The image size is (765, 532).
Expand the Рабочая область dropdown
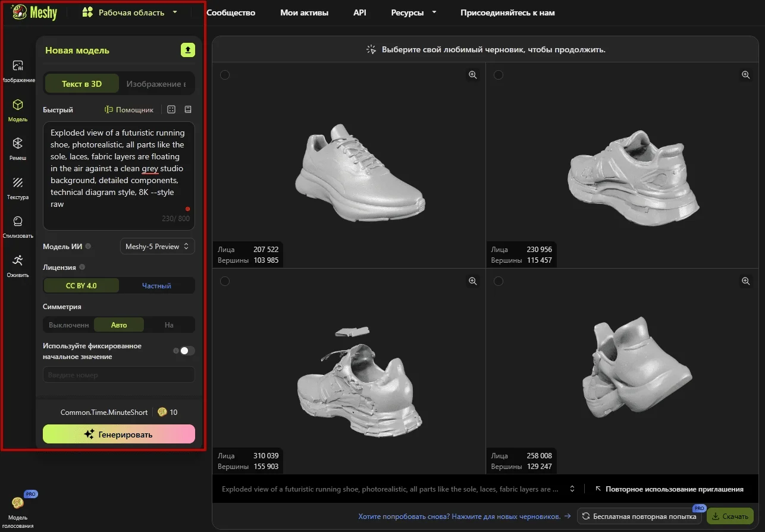tap(130, 12)
